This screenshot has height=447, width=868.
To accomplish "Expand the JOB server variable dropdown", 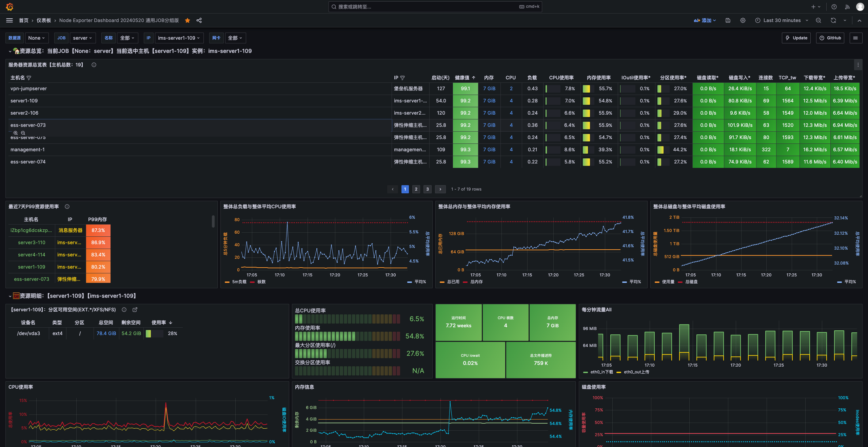I will pos(82,38).
